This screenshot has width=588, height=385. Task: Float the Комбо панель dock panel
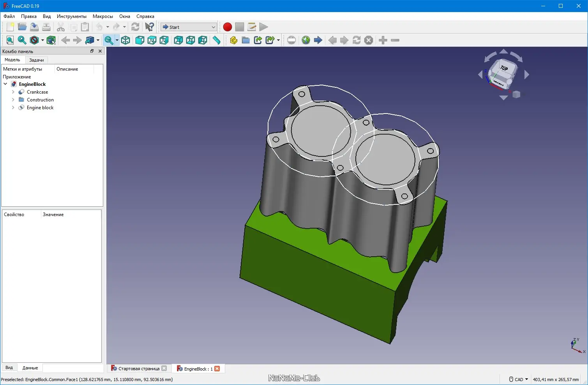pyautogui.click(x=92, y=51)
